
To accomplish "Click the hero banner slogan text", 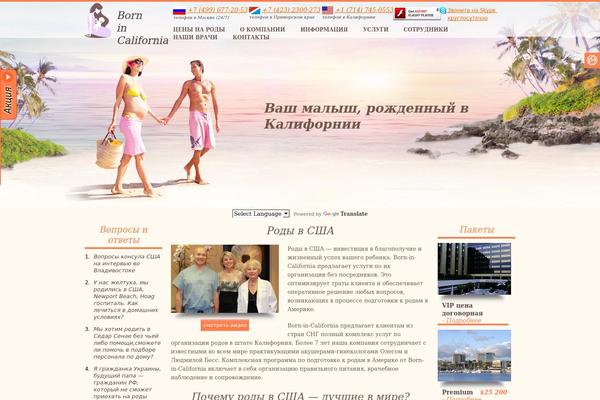I will point(366,116).
